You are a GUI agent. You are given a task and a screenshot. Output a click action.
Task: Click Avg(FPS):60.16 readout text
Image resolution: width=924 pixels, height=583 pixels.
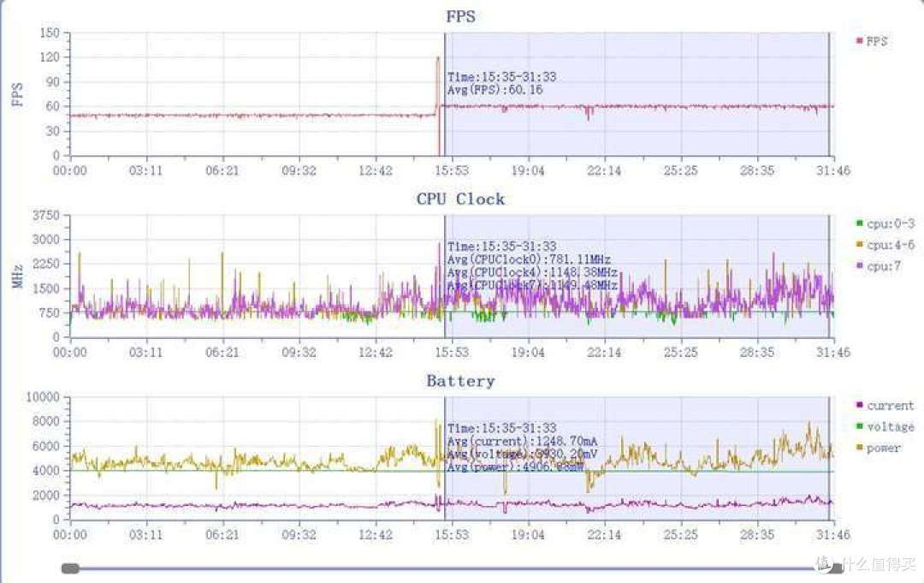point(495,90)
